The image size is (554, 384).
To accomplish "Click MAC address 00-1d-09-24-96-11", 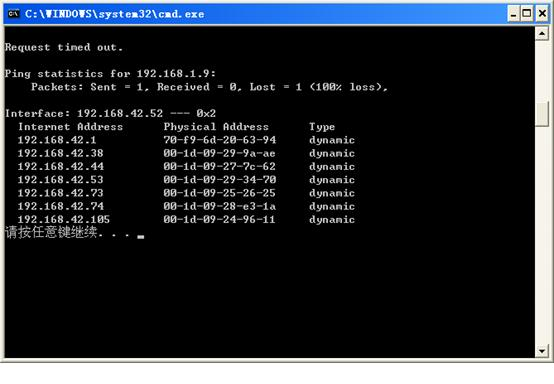I will point(219,219).
